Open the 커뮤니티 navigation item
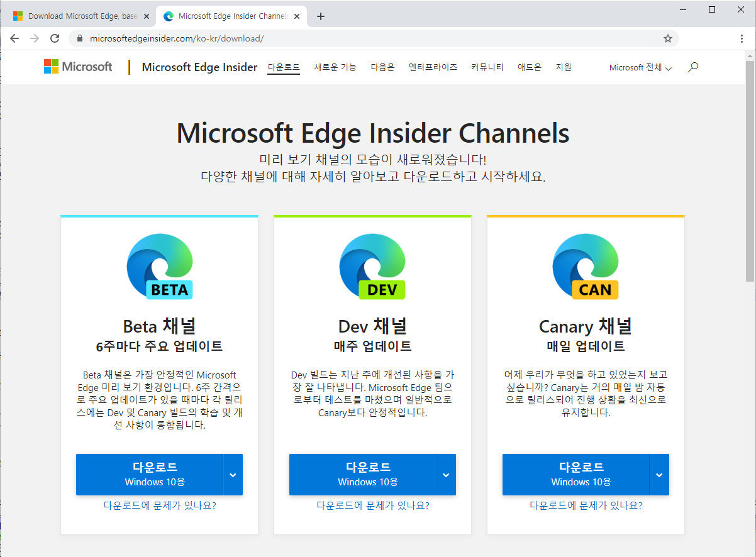This screenshot has width=756, height=557. point(487,67)
